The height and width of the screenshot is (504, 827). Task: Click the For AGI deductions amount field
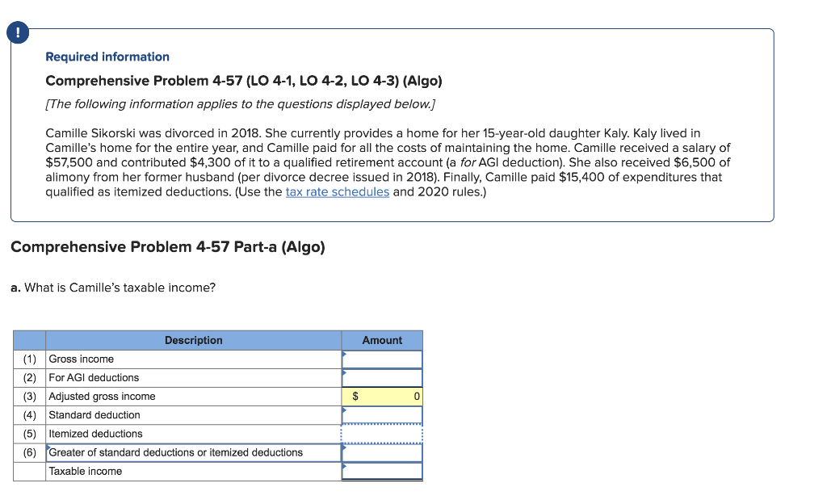pyautogui.click(x=382, y=377)
